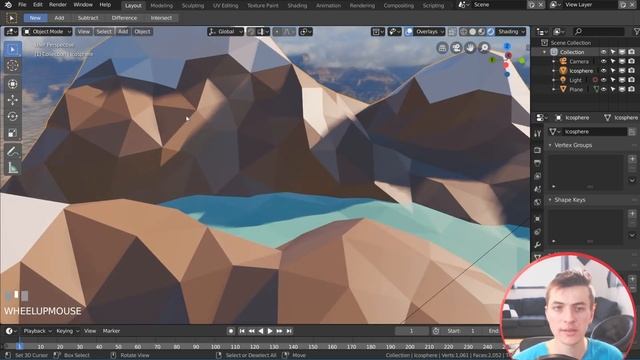Collapse the Shape Keys panel
The height and width of the screenshot is (360, 640).
click(x=549, y=200)
